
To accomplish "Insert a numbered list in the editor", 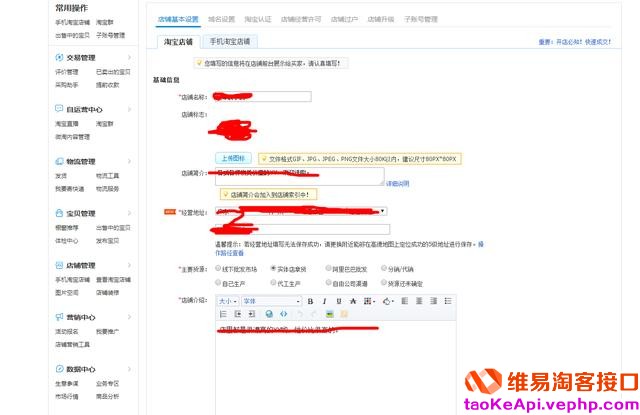I will pyautogui.click(x=223, y=314).
